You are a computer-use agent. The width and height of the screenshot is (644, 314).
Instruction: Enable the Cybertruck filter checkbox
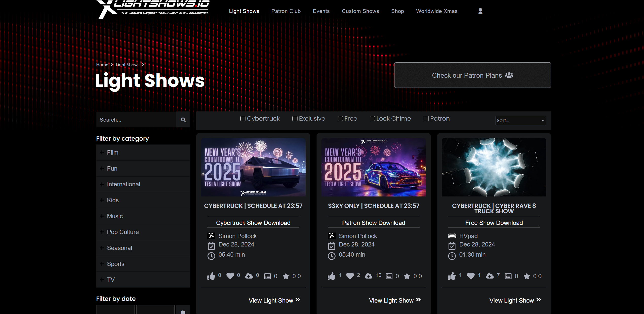243,119
